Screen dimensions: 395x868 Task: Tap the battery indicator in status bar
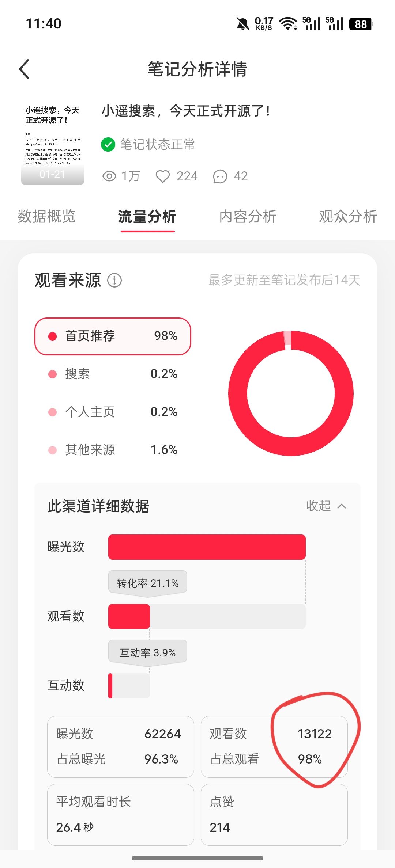tap(361, 24)
